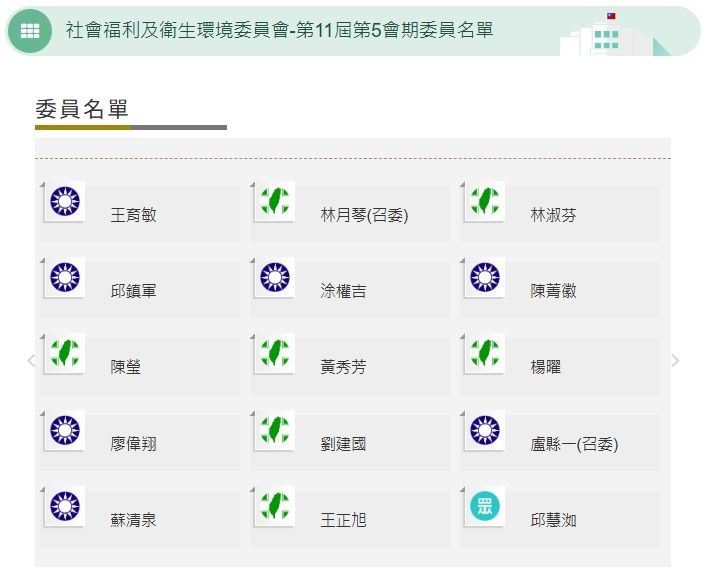This screenshot has width=709, height=575.
Task: Select legislator 黃秀芳 from the list
Action: 343,367
